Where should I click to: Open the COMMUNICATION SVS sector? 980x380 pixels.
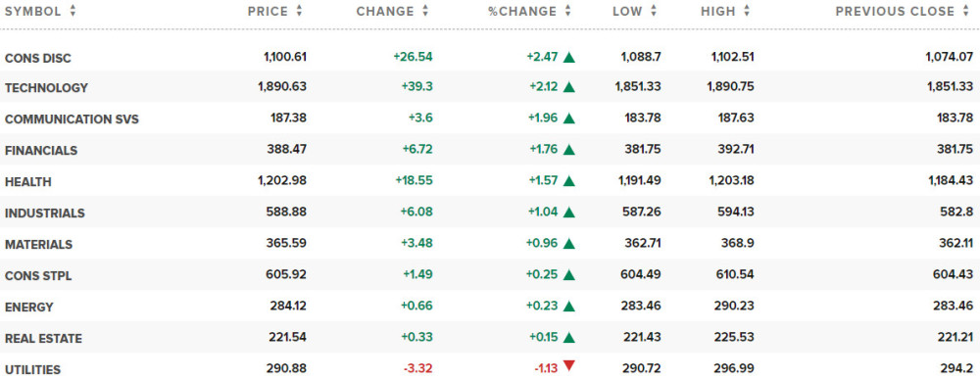72,119
